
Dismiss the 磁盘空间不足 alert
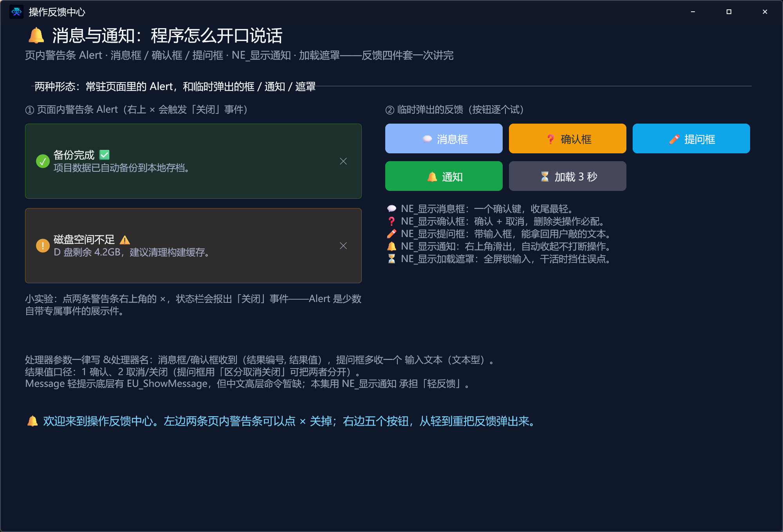click(343, 246)
